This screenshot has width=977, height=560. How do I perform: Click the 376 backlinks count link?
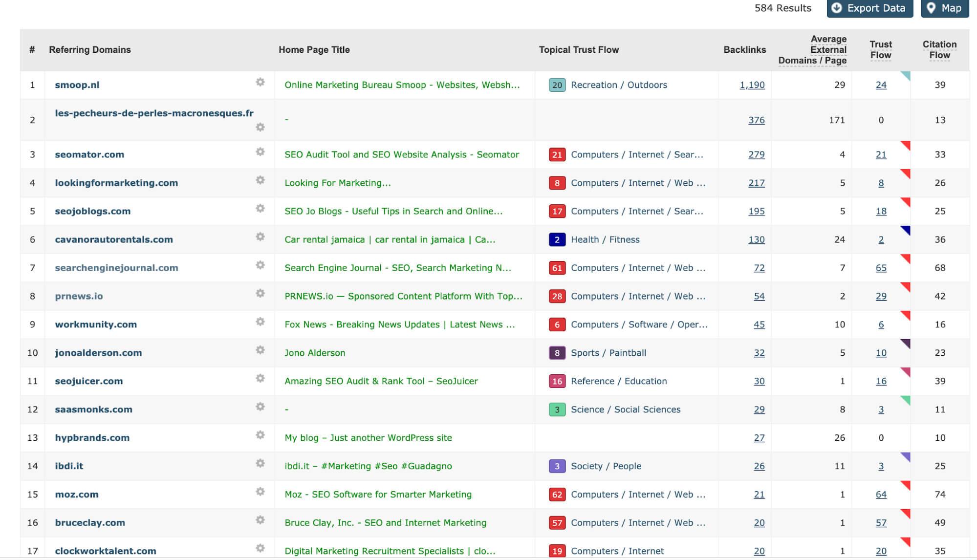pos(757,120)
